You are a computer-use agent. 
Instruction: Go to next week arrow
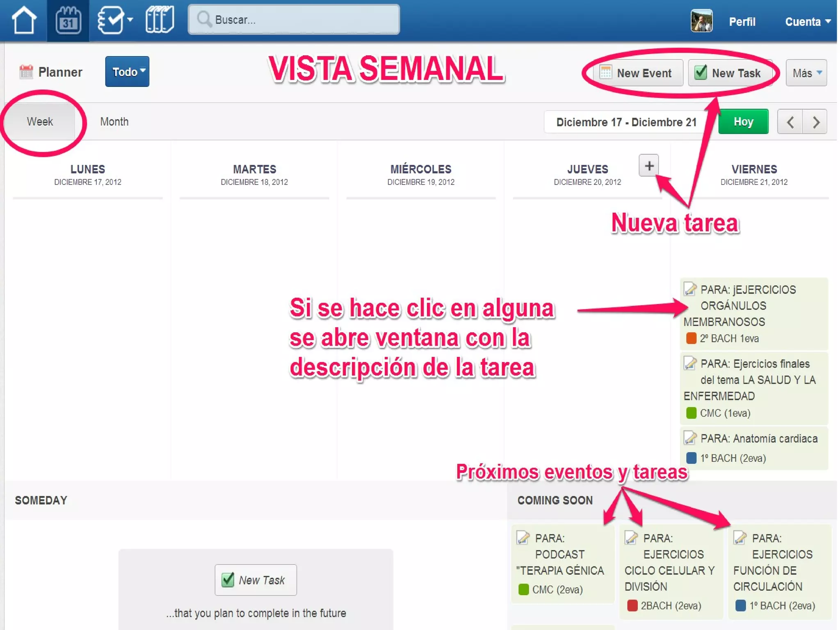coord(815,122)
